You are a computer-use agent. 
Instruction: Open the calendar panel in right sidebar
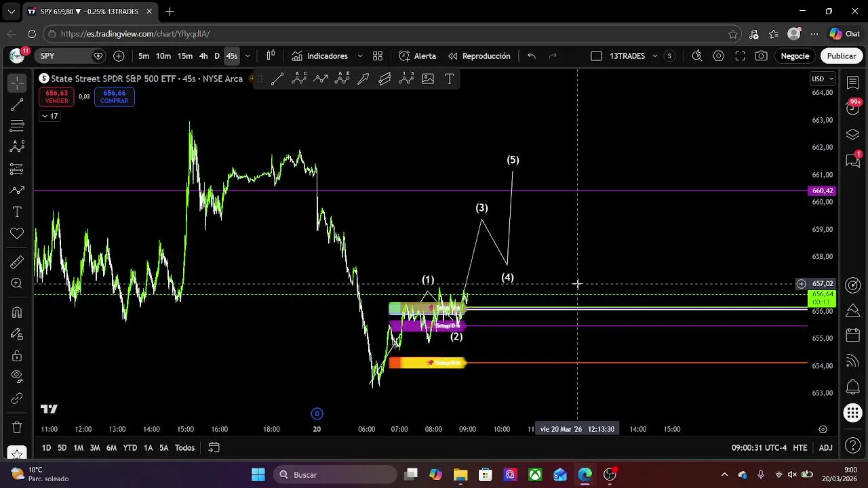point(853,335)
